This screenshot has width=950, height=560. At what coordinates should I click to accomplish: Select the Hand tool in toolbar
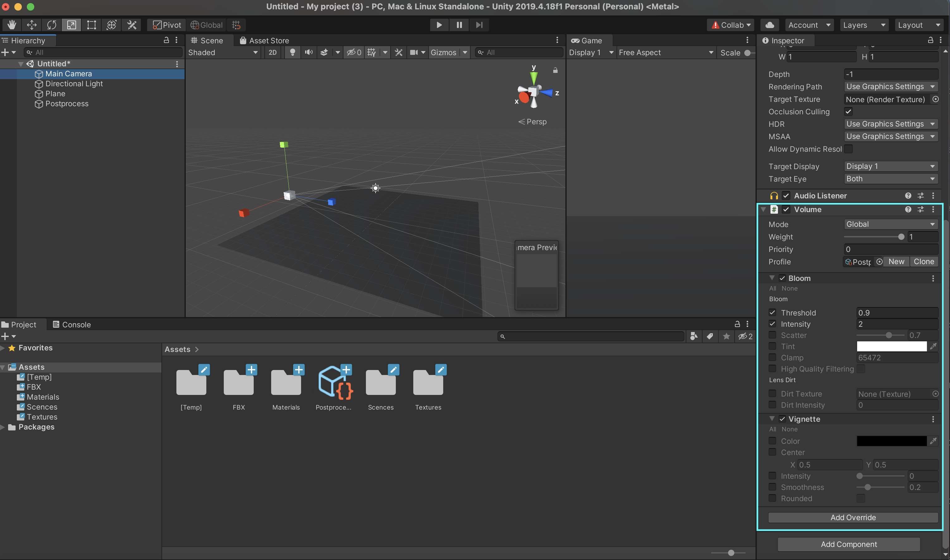pos(12,25)
